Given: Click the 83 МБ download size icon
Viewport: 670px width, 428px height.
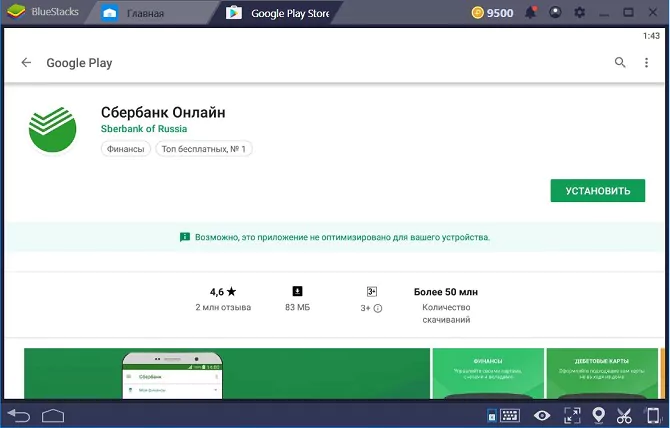Looking at the screenshot, I should point(297,291).
